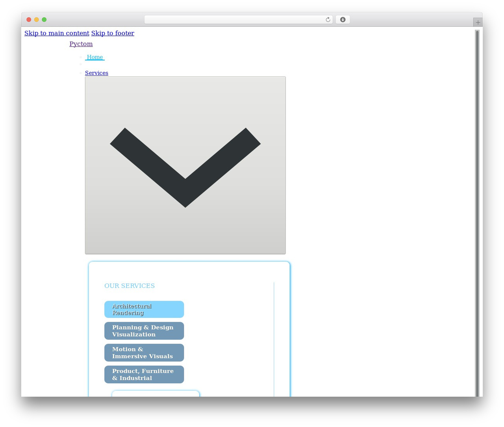
Task: Open the downloads arrow icon
Action: 343,20
